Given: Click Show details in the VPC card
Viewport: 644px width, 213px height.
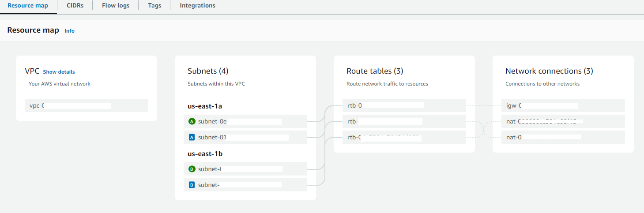Looking at the screenshot, I should point(59,72).
